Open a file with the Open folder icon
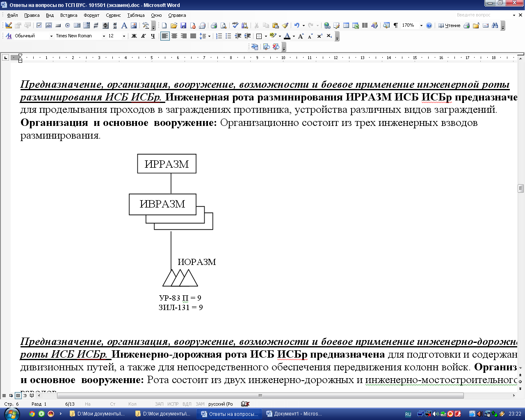Screen dimensions: 525x420 [x=173, y=25]
